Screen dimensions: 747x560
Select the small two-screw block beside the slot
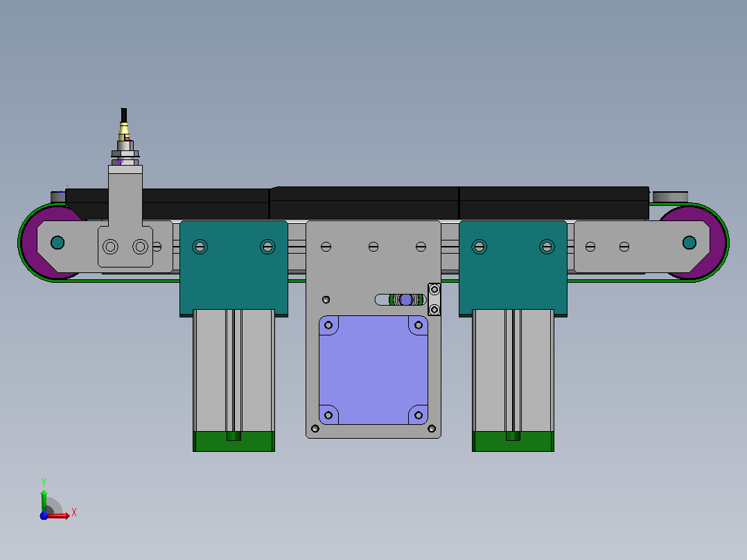(434, 299)
